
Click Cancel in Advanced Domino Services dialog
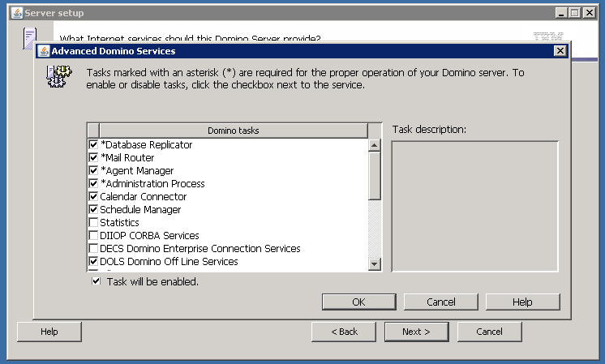(440, 302)
